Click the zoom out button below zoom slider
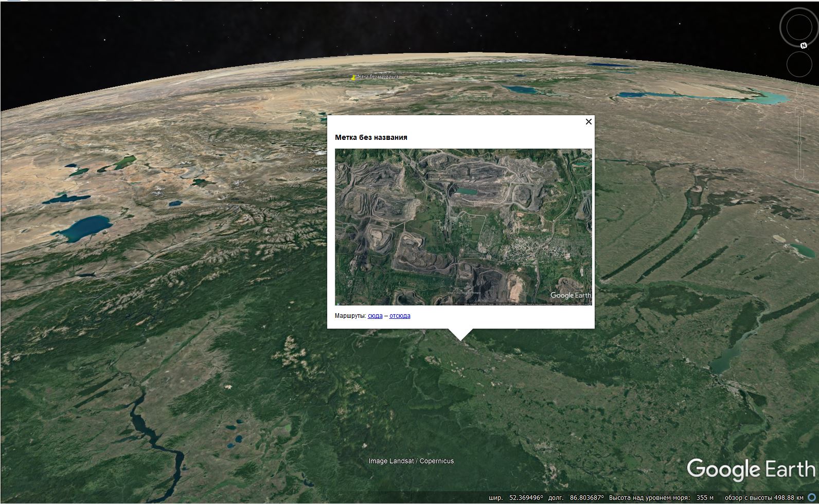The width and height of the screenshot is (819, 504). [x=799, y=175]
